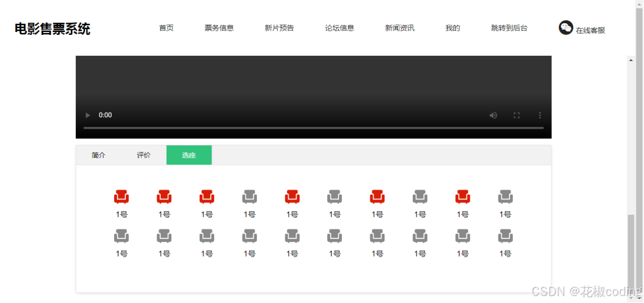Pick the fifth seat in the bottom row
The height and width of the screenshot is (303, 644).
292,236
